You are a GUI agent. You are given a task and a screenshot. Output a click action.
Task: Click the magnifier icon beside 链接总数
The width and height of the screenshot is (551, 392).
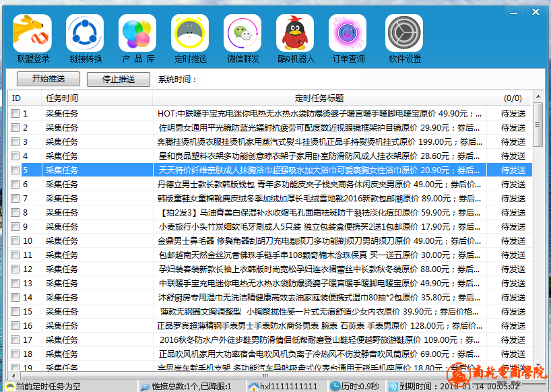[x=145, y=387]
